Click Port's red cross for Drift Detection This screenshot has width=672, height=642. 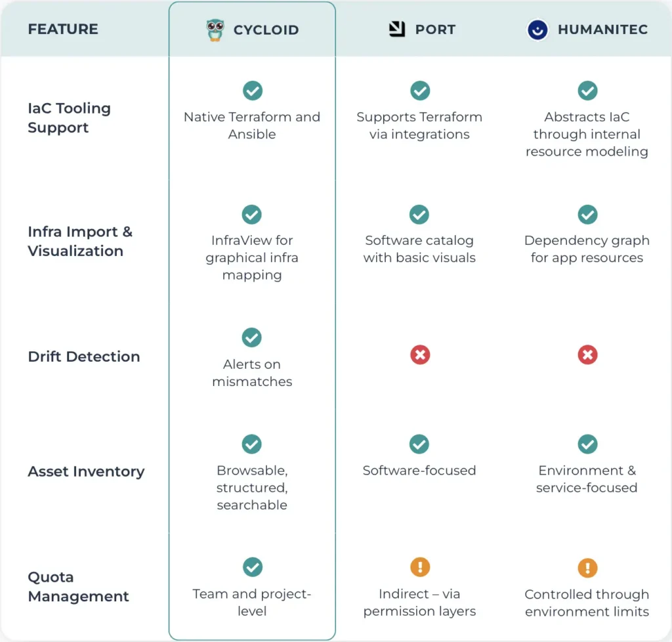coord(420,355)
